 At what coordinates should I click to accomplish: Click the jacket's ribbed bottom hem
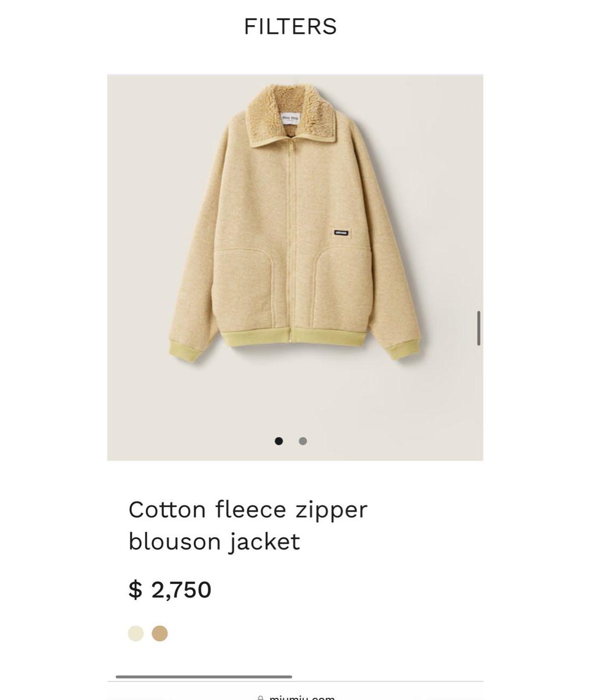click(293, 337)
